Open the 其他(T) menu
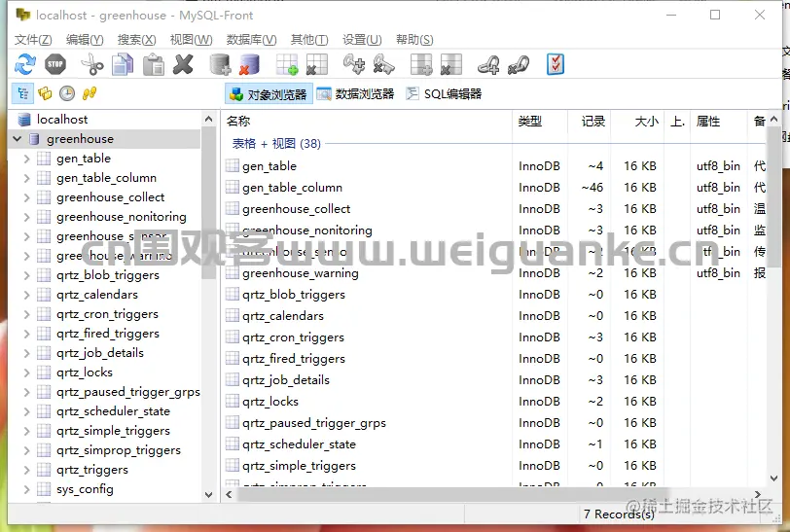Screen dimensions: 790x532 pos(309,40)
